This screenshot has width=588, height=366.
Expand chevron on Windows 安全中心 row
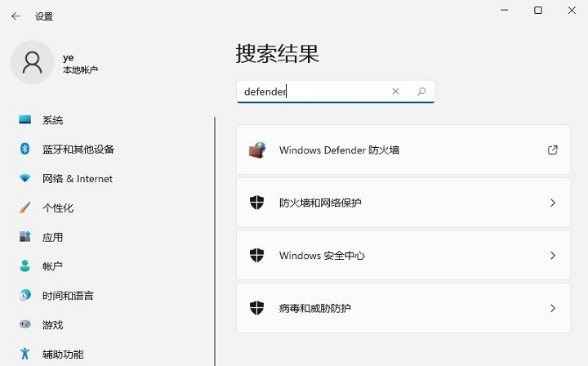click(x=553, y=256)
